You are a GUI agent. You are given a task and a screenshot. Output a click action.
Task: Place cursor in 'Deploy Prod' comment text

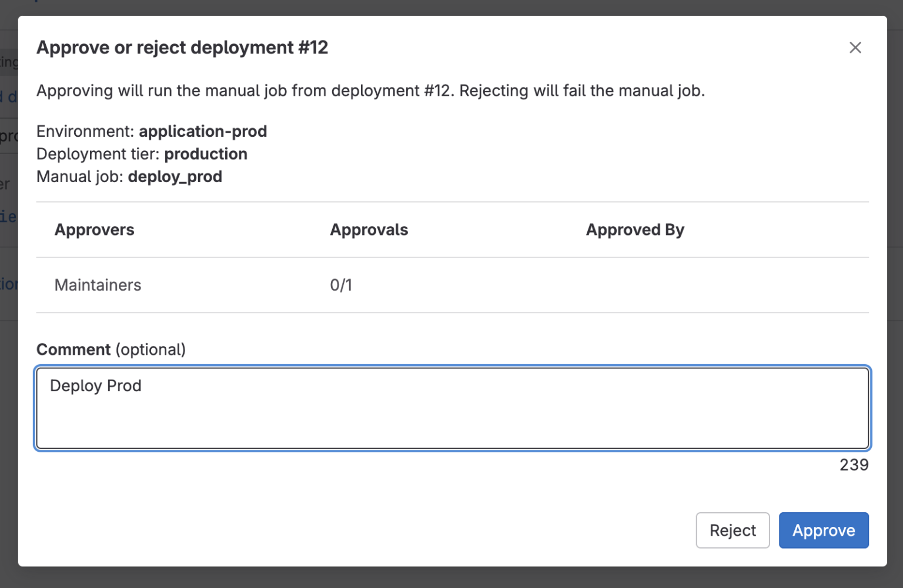(95, 386)
